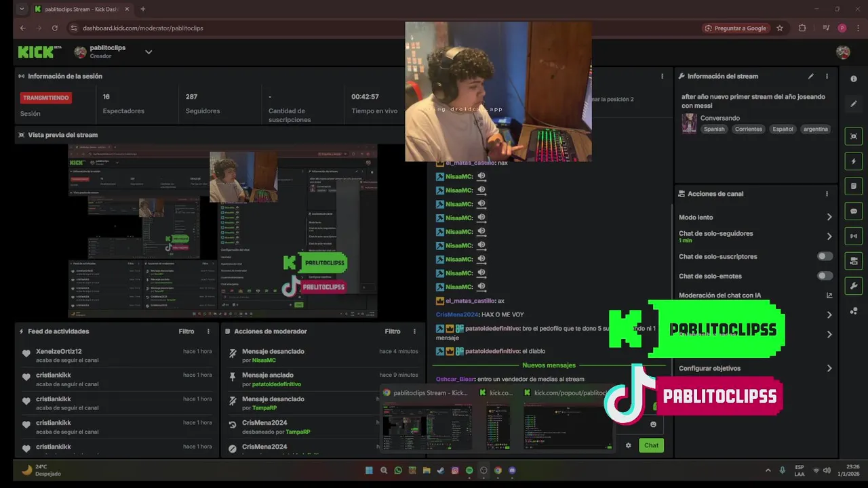868x488 pixels.
Task: Click the green-outlined focus target sidebar icon
Action: coord(854,136)
